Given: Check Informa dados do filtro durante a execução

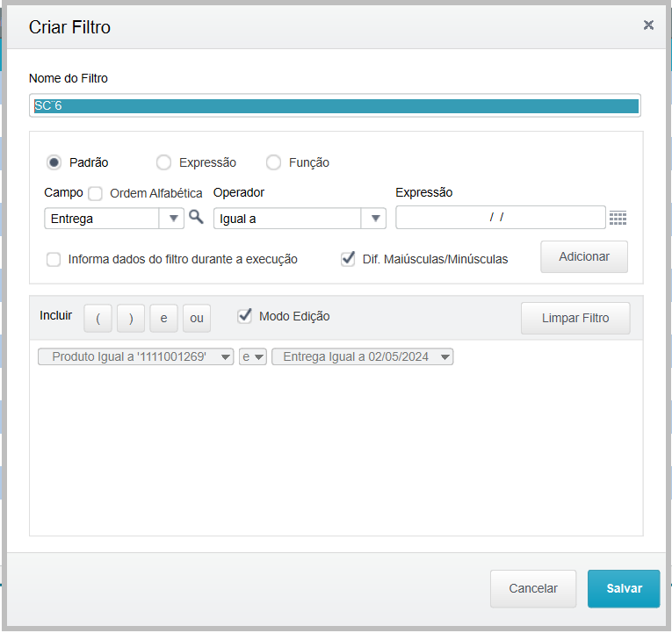Looking at the screenshot, I should (54, 259).
